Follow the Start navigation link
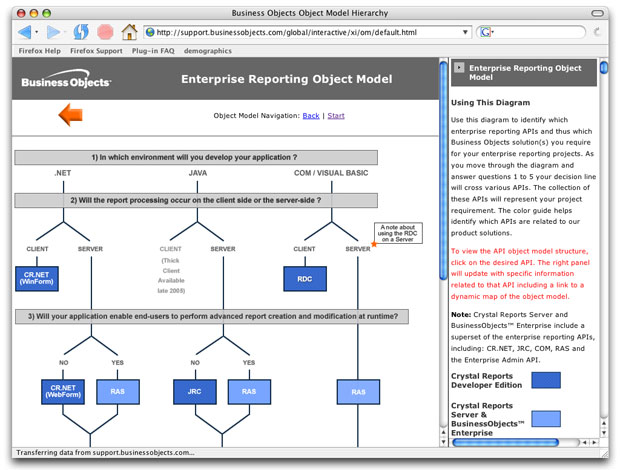This screenshot has width=620, height=470. 336,115
